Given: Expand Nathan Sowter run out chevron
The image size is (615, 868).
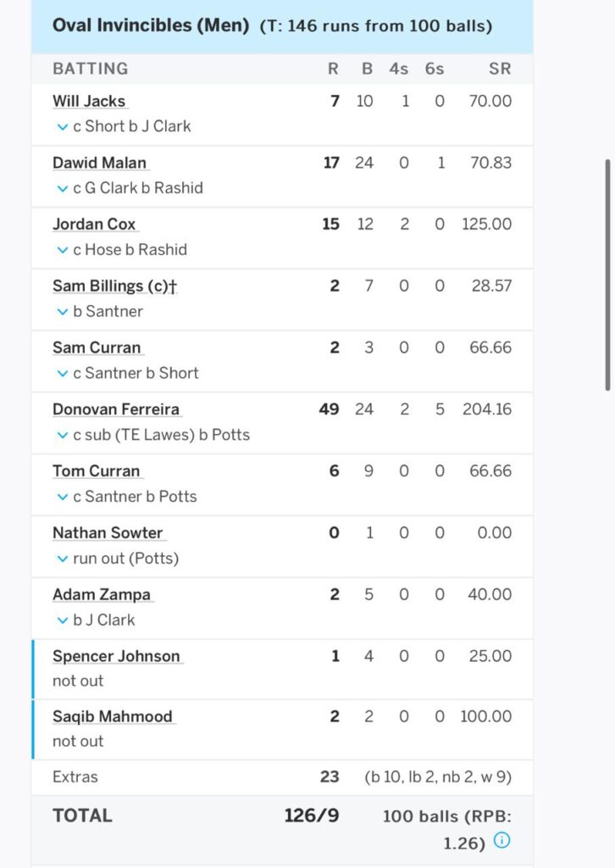Looking at the screenshot, I should [x=62, y=559].
